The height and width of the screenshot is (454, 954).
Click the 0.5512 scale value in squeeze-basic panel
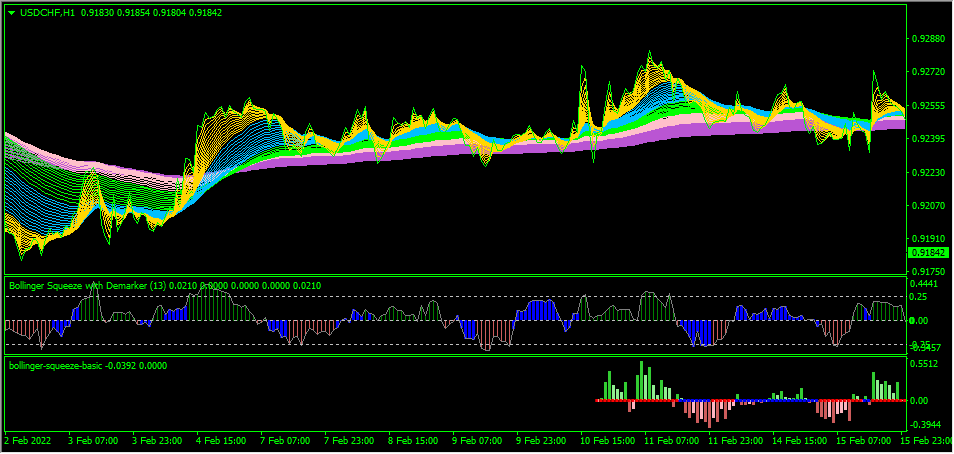coord(924,365)
